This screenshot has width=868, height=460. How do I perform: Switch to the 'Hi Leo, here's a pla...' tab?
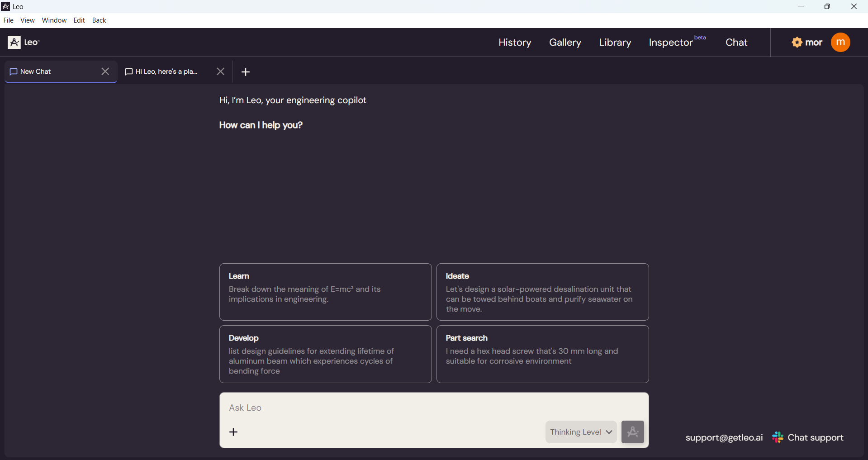[x=175, y=71]
